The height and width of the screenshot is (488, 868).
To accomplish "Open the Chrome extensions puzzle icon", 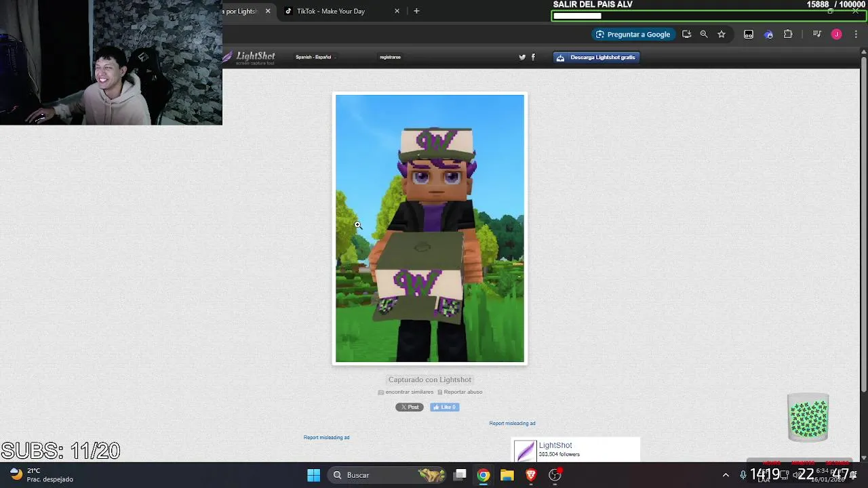I will 788,35.
